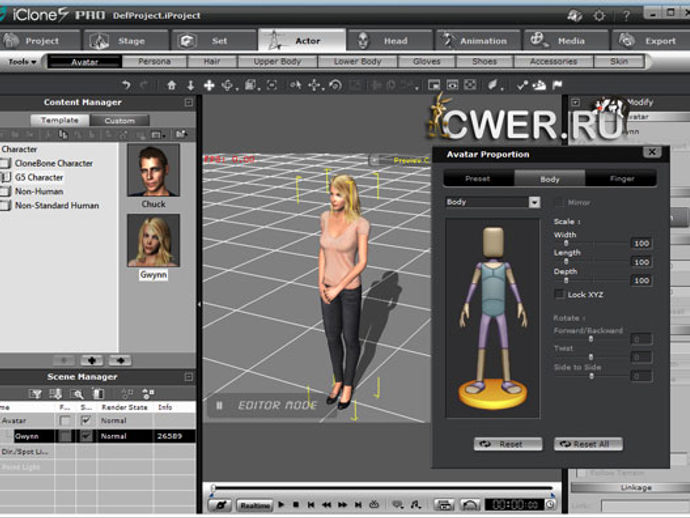Collapse the Scene Manager panel
The image size is (690, 518).
click(189, 377)
